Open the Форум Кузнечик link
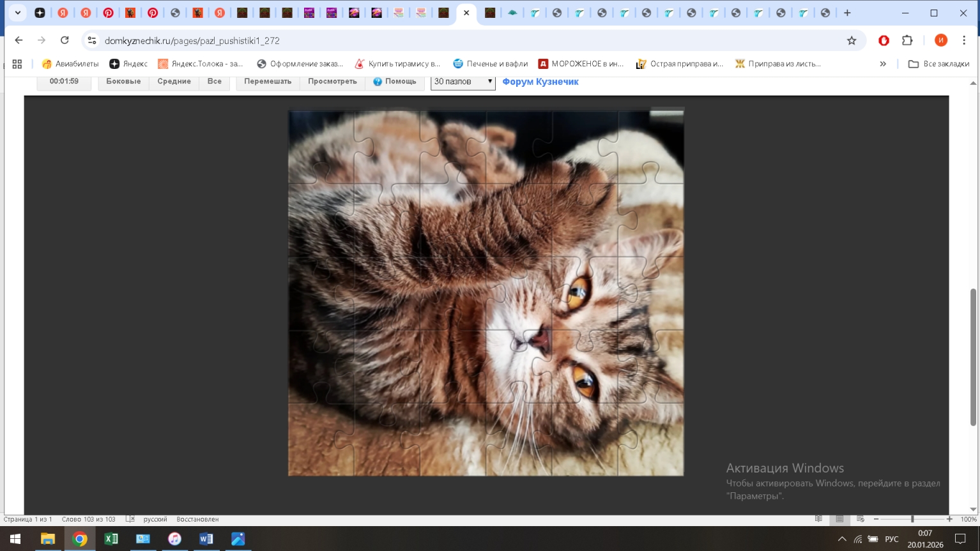The image size is (980, 551). tap(540, 82)
